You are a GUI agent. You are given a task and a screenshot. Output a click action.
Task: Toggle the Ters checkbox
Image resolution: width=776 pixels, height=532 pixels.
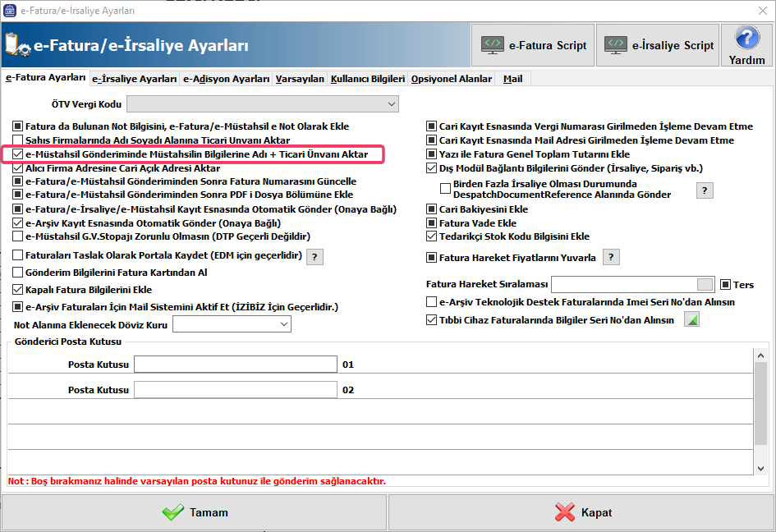[x=725, y=285]
